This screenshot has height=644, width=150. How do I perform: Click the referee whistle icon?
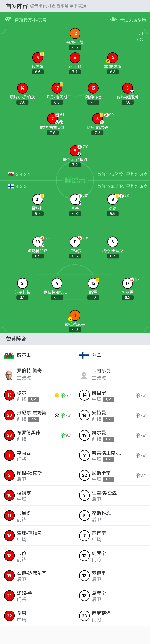(8, 19)
